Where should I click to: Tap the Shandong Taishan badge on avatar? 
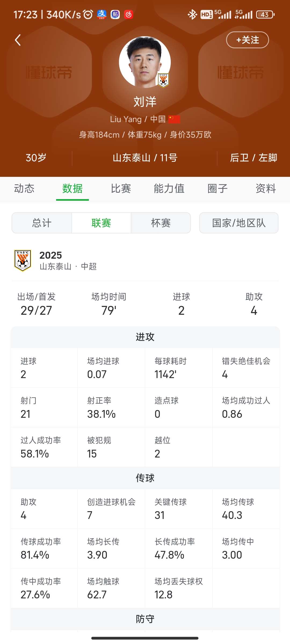(x=163, y=80)
